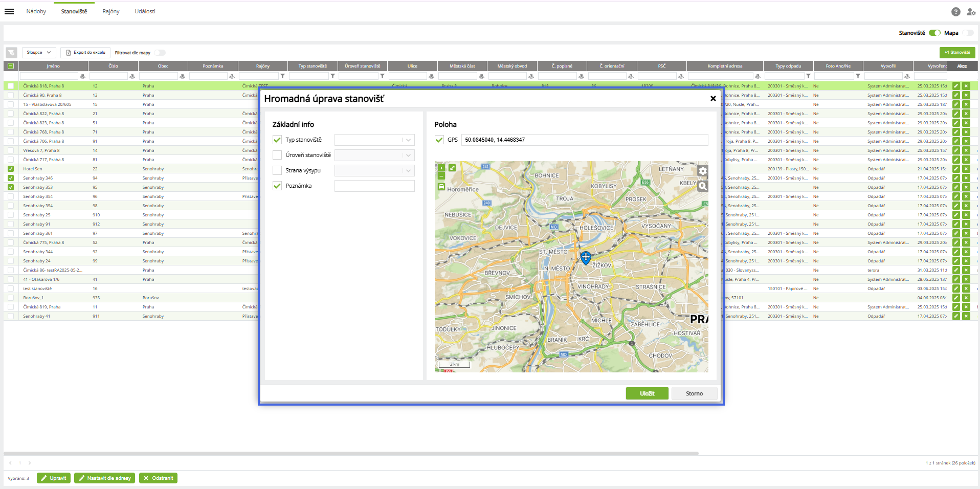Uncheck the GPS checkbox
Viewport: 980px width, 489px height.
tap(439, 140)
